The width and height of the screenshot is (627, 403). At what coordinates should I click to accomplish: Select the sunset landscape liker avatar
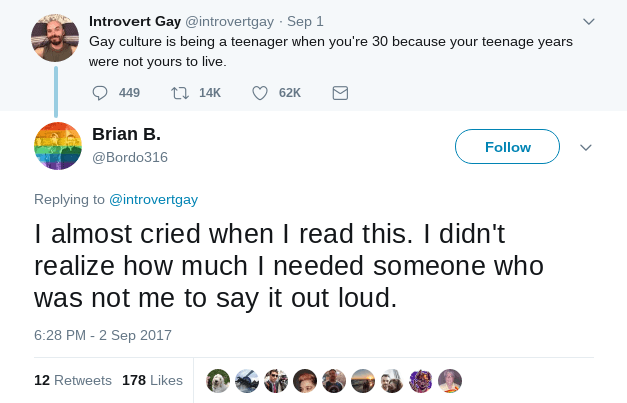pyautogui.click(x=363, y=381)
